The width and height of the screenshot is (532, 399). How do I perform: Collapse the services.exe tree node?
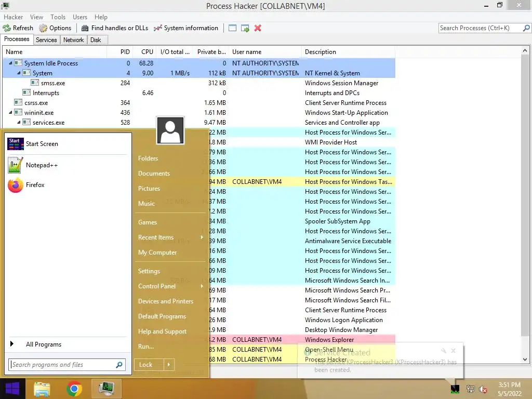point(19,122)
